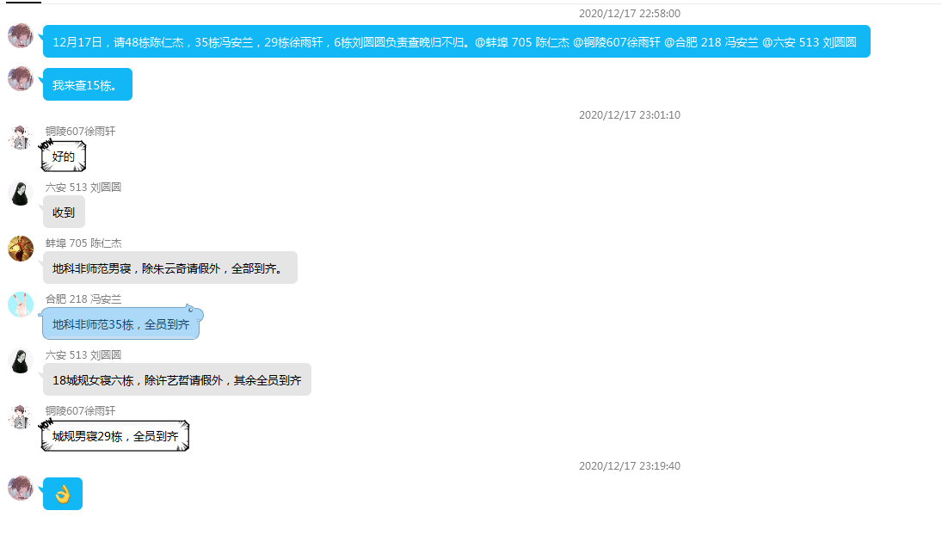Image resolution: width=942 pixels, height=560 pixels.
Task: Open avatar next to 我来查15栋 message
Action: click(x=21, y=78)
